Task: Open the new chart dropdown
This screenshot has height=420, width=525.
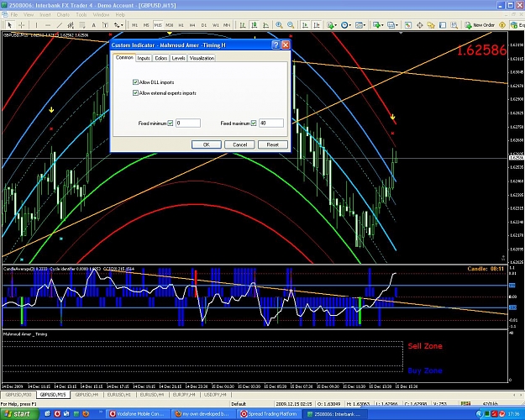Action: [x=378, y=25]
